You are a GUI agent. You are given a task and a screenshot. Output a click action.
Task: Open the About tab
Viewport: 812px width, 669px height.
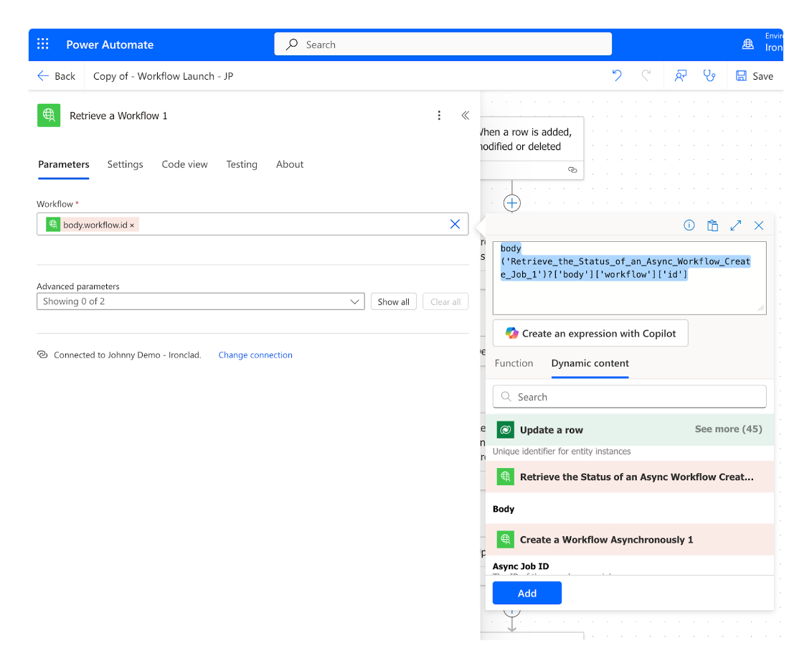(290, 164)
